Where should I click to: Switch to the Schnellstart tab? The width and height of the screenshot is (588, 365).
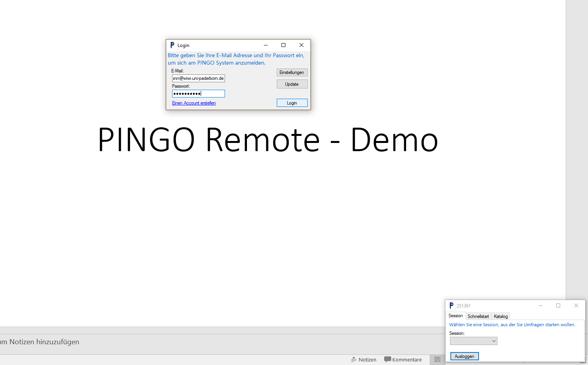coord(478,316)
